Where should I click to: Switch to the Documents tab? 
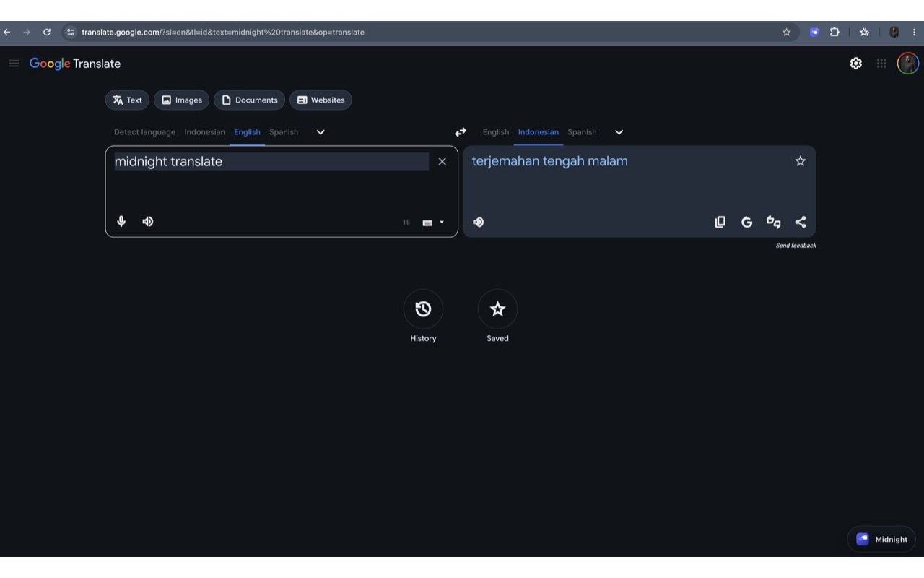click(x=249, y=100)
